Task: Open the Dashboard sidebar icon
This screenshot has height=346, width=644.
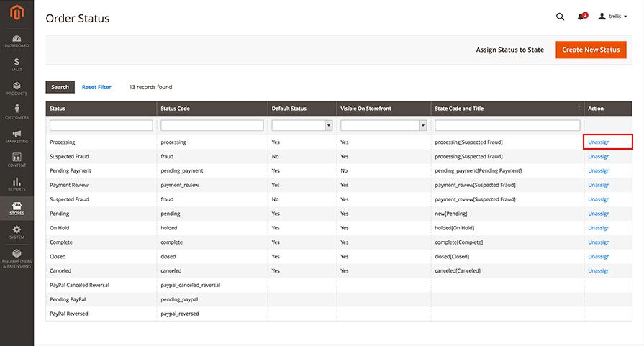Action: [17, 42]
